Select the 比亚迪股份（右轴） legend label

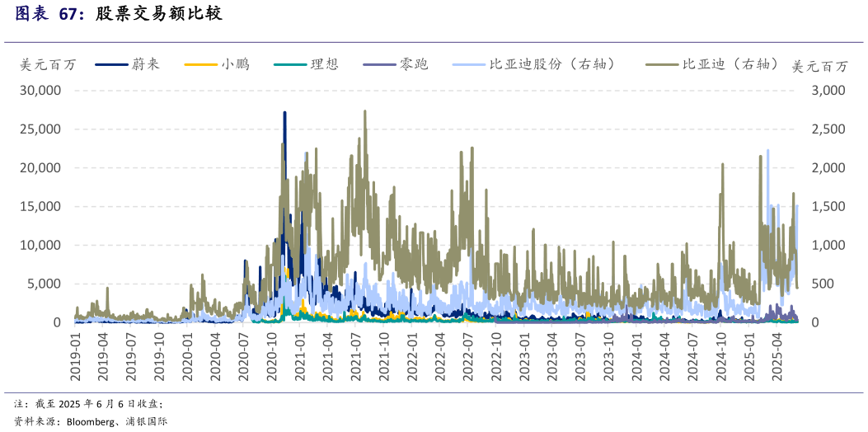coord(552,64)
